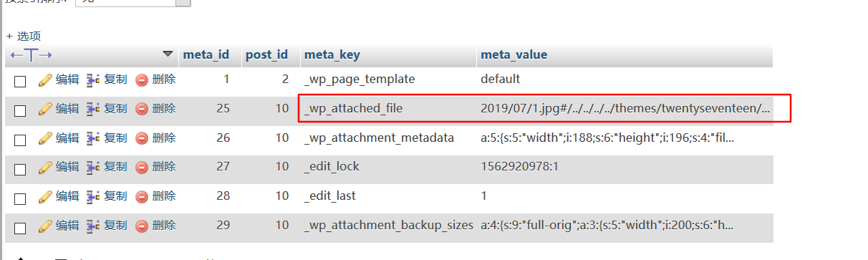Viewport: 868px width, 260px height.
Task: Click the delete icon for meta_id 29
Action: pos(142,226)
